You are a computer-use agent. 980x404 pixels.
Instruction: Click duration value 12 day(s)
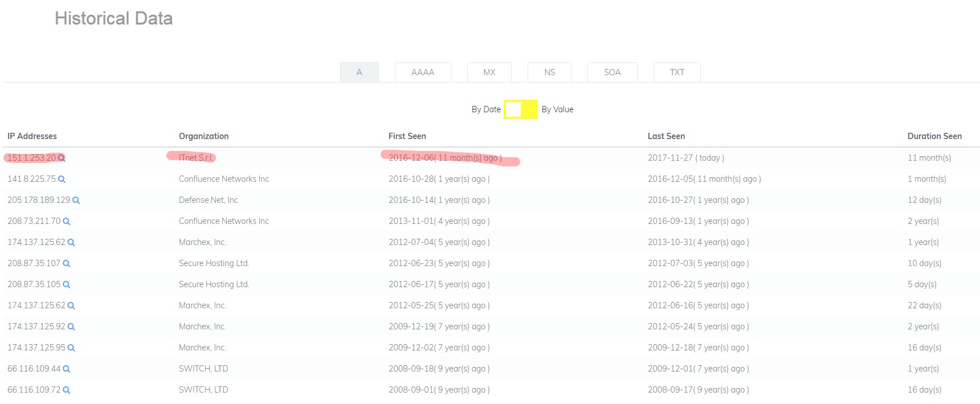925,200
